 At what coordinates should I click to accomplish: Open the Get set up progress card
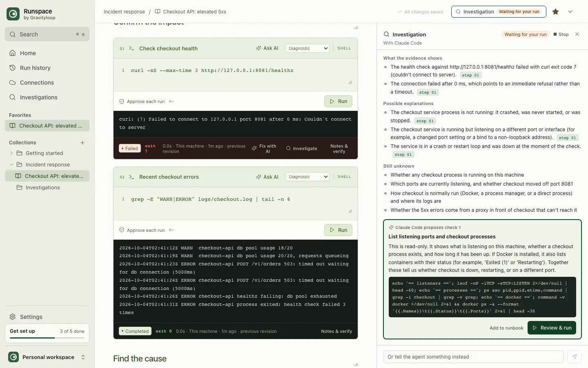47,333
